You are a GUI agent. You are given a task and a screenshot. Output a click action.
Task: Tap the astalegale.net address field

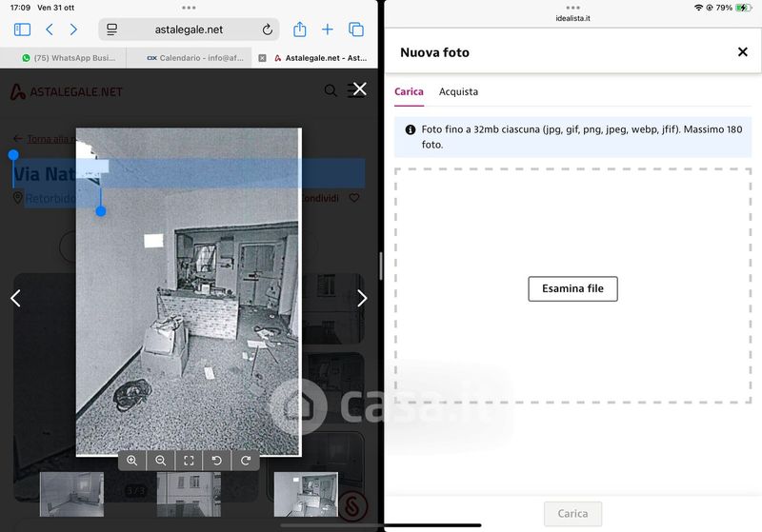coord(188,30)
